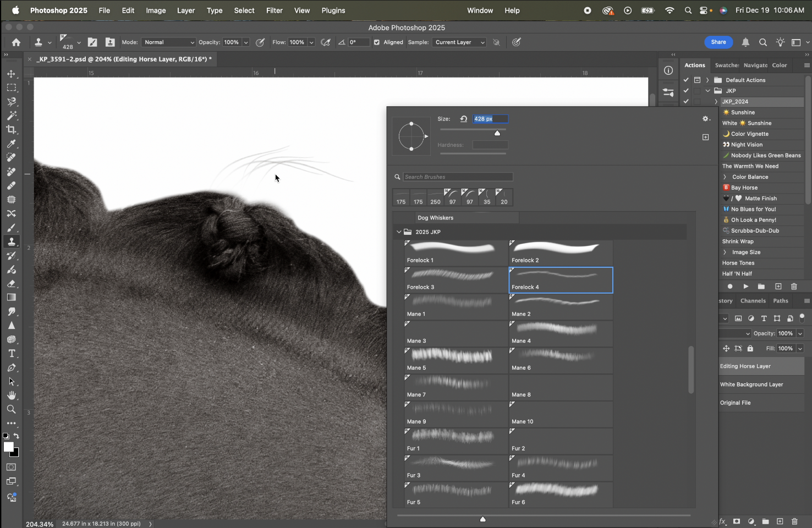Toggle Default Actions set checkmark

(686, 80)
